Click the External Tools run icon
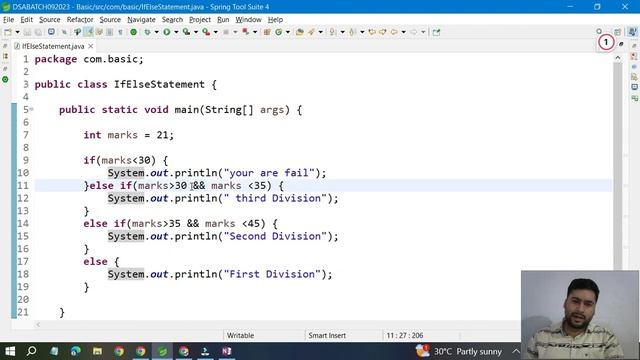Viewport: 640px width, 360px height. 206,32
